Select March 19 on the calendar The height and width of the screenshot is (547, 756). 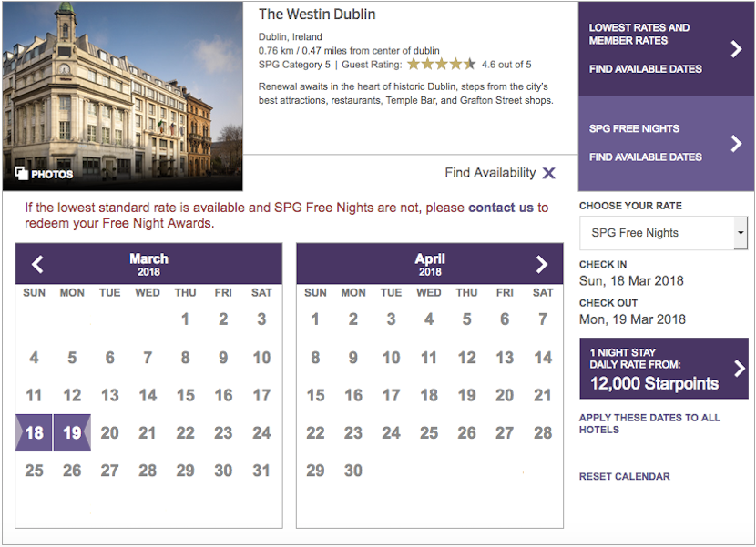click(72, 433)
